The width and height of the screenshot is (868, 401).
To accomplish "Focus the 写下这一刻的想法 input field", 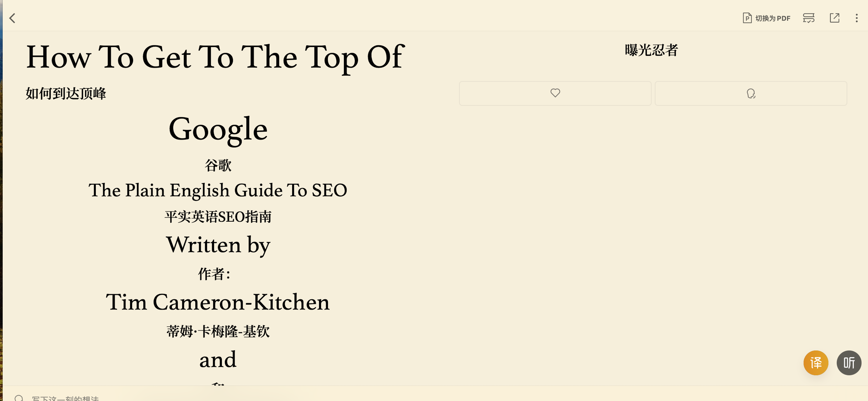I will [x=65, y=398].
